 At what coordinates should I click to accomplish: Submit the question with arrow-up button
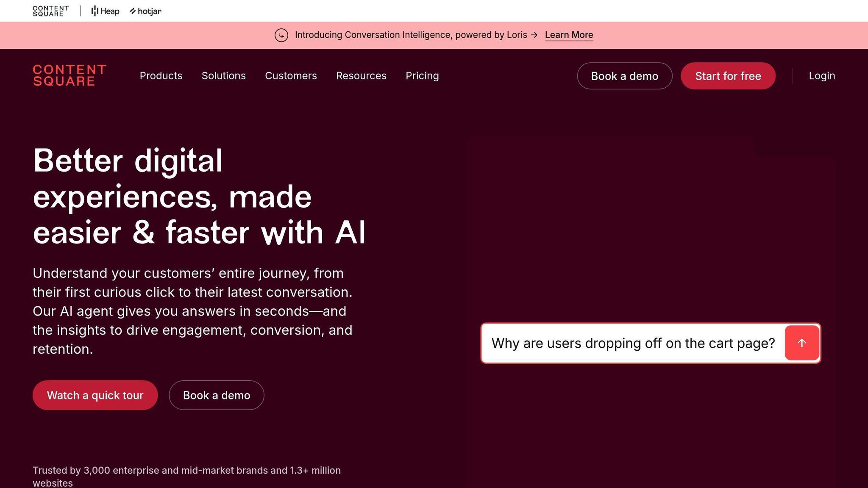(801, 343)
